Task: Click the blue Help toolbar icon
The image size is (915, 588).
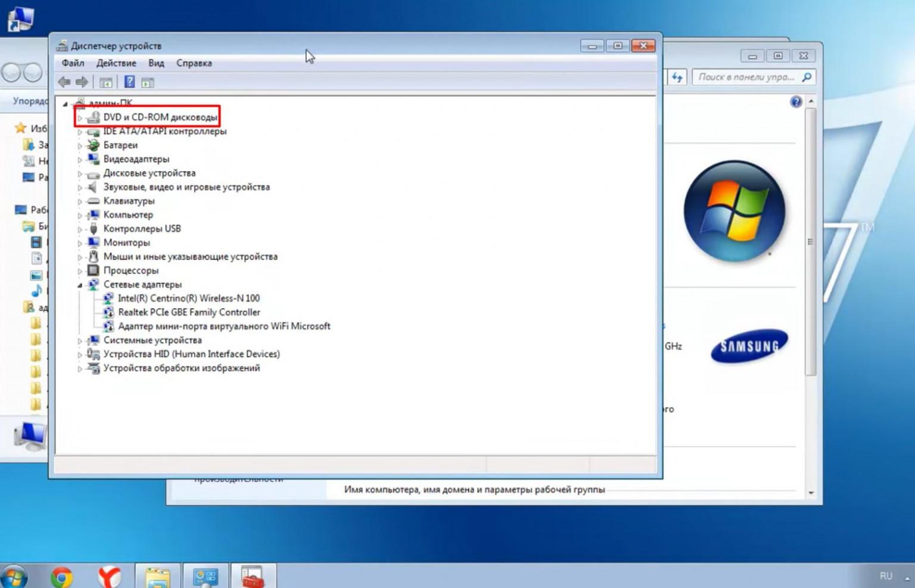Action: click(x=129, y=82)
